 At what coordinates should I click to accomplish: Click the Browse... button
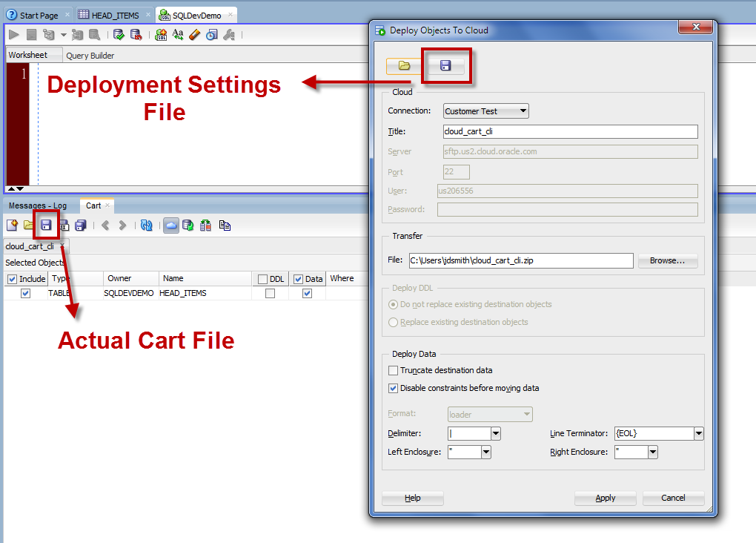coord(667,260)
